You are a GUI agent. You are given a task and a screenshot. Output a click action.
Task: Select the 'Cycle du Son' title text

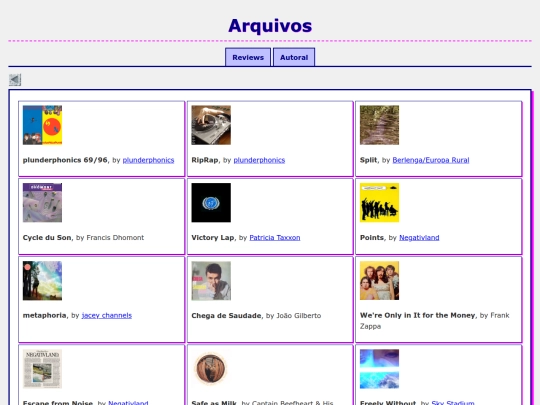point(47,238)
